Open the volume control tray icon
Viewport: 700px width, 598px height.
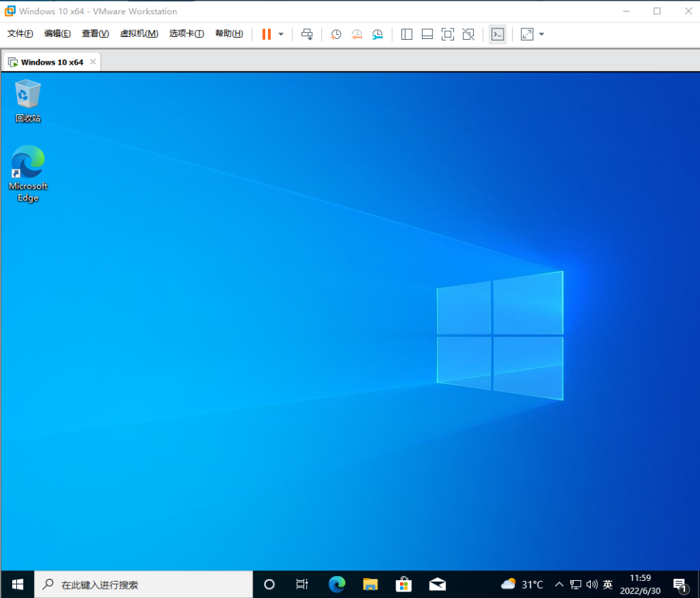(592, 584)
